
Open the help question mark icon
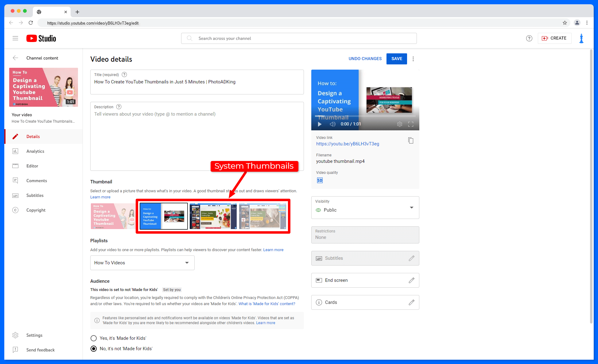click(x=529, y=38)
